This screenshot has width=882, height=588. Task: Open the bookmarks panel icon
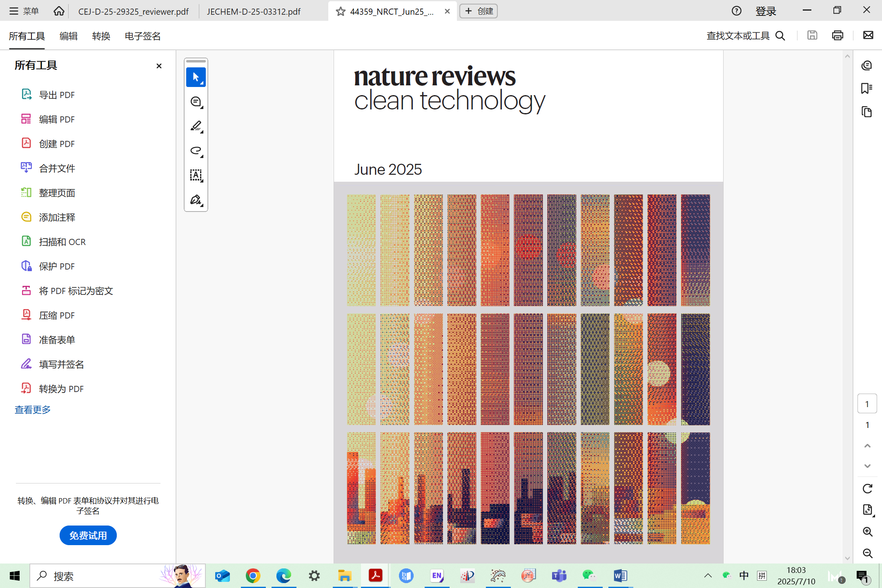tap(866, 89)
